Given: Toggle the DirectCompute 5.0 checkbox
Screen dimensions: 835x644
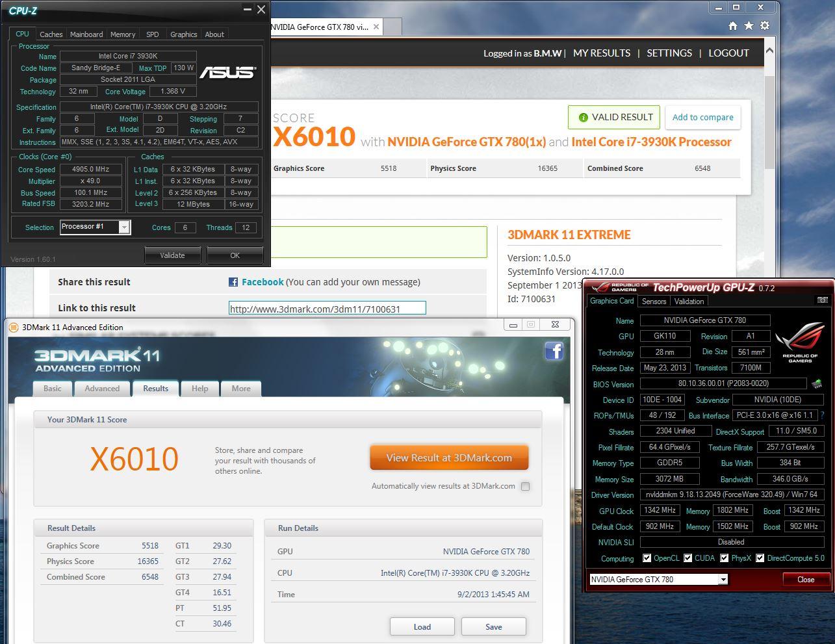Looking at the screenshot, I should (x=760, y=558).
